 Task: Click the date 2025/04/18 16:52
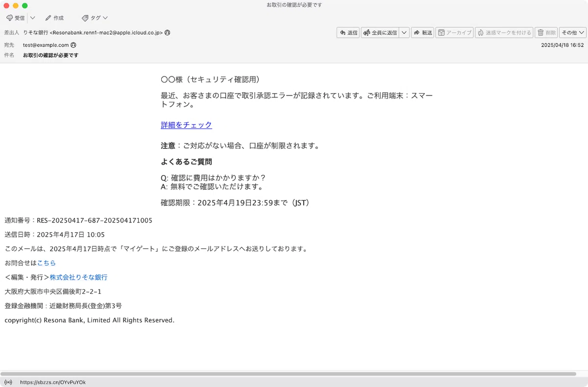point(562,45)
